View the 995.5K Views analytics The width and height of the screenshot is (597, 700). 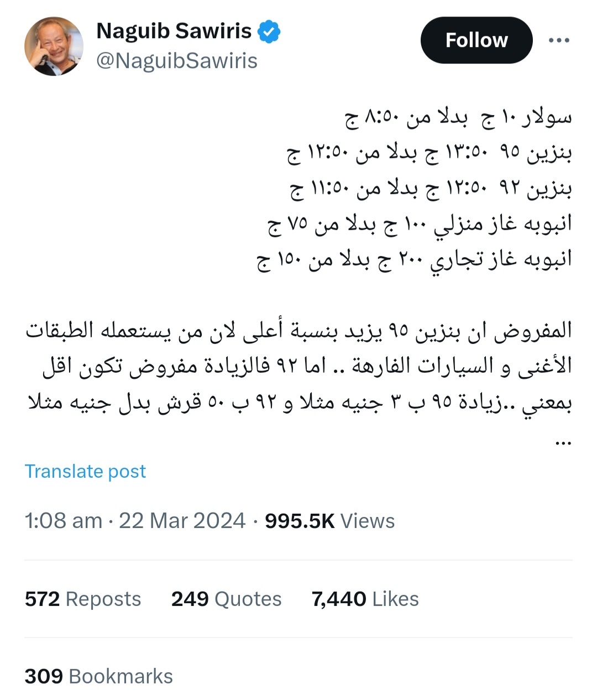point(329,521)
